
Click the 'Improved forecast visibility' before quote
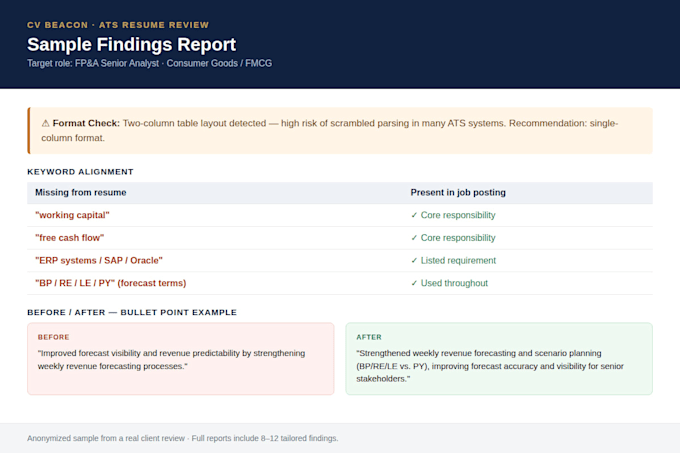(171, 359)
